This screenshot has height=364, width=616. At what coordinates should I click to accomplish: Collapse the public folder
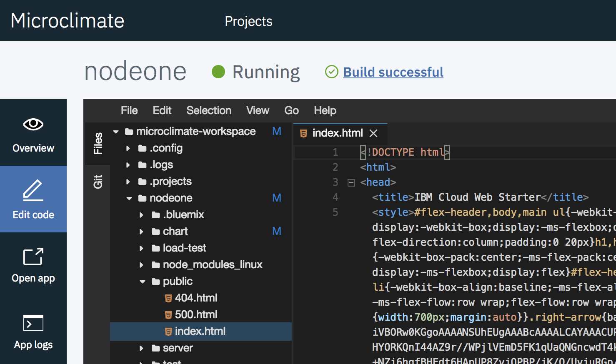click(x=142, y=282)
